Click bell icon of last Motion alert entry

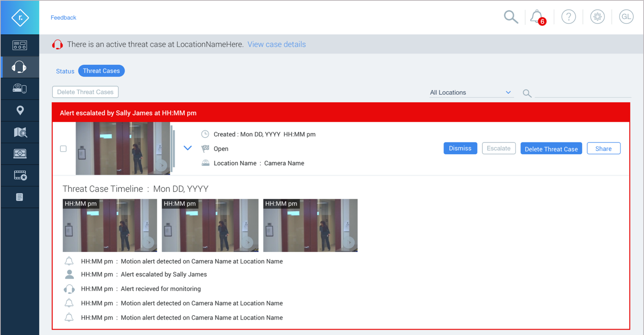[x=69, y=317]
